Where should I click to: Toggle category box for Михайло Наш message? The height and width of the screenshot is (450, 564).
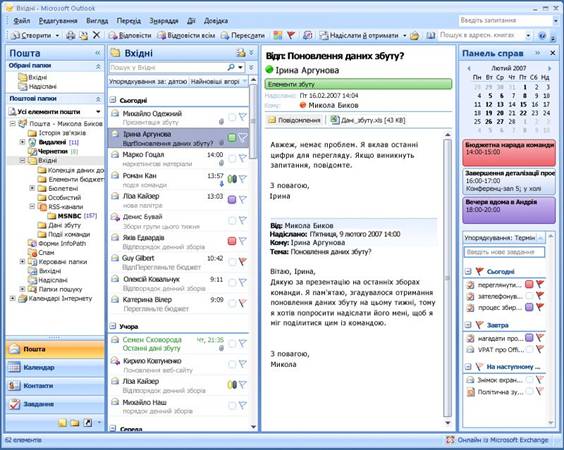pyautogui.click(x=232, y=406)
